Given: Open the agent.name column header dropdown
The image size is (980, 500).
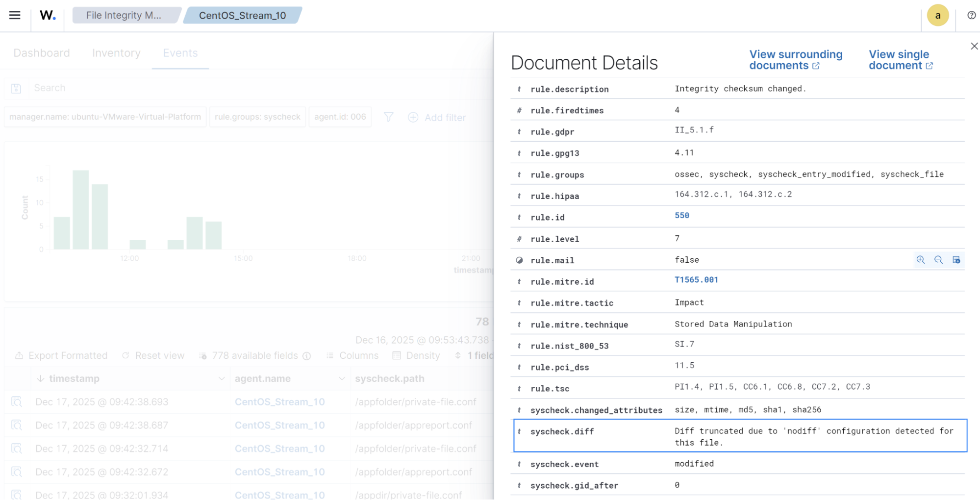Looking at the screenshot, I should 342,378.
